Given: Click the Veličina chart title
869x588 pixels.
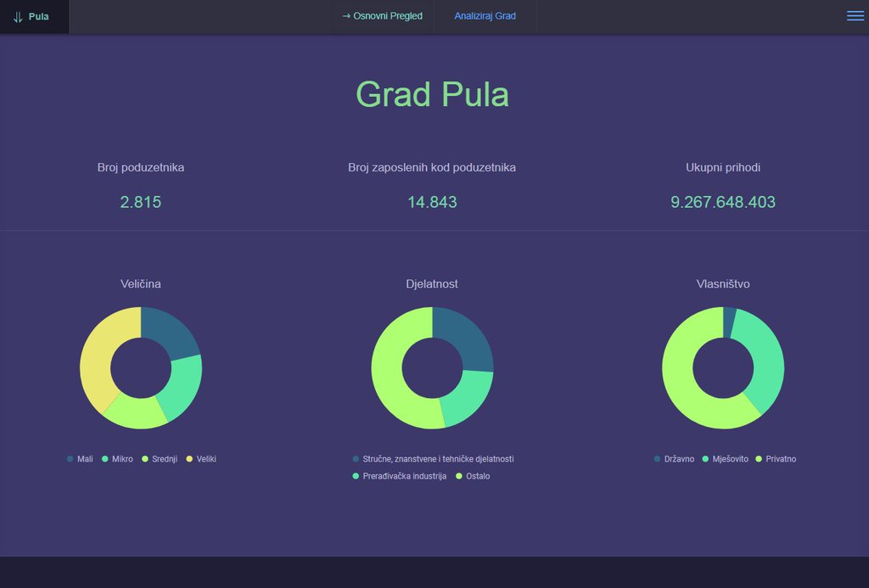Looking at the screenshot, I should pos(141,283).
